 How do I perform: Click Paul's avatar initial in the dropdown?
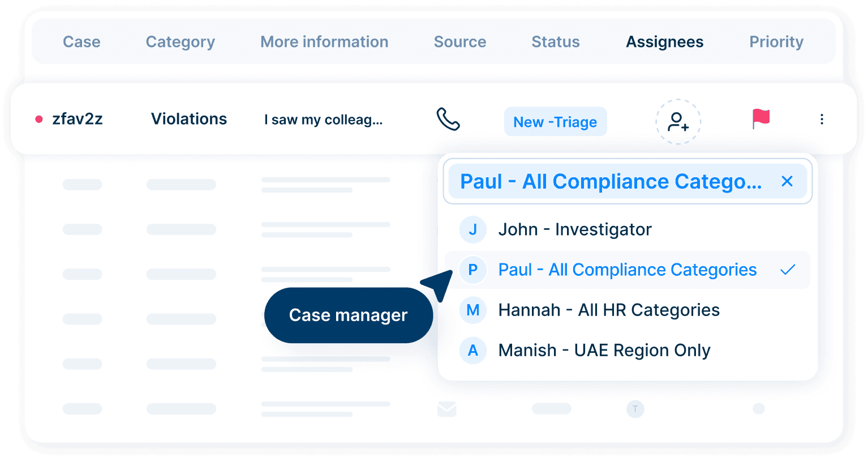(473, 270)
